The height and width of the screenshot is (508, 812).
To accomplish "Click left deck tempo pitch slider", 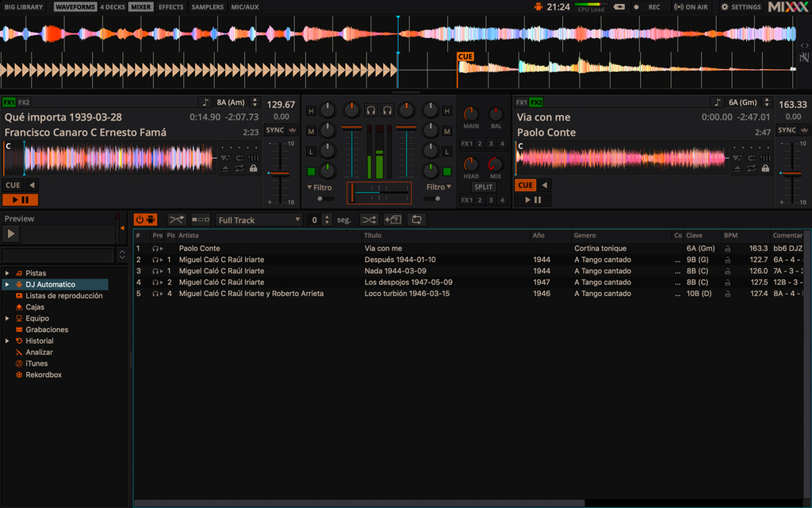I will pos(280,172).
